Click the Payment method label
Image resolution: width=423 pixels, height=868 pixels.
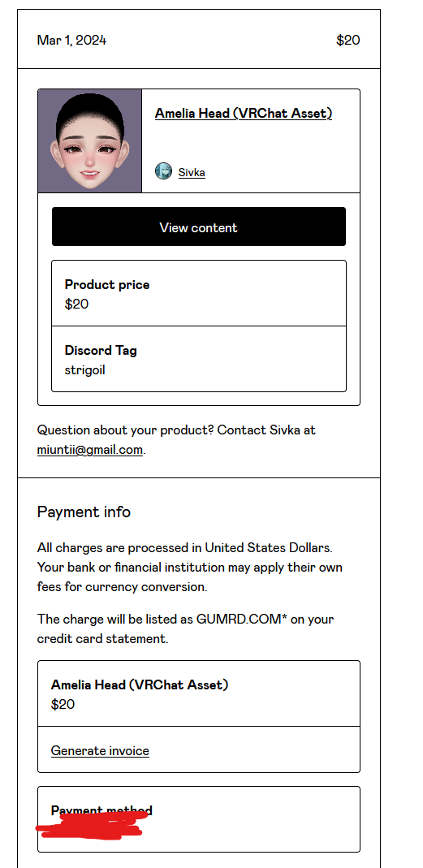pos(101,810)
